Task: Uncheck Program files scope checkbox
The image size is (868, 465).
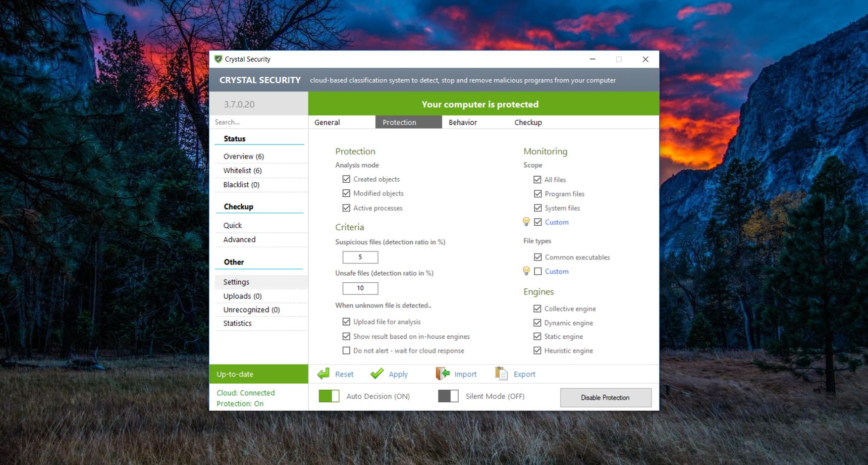Action: click(538, 194)
